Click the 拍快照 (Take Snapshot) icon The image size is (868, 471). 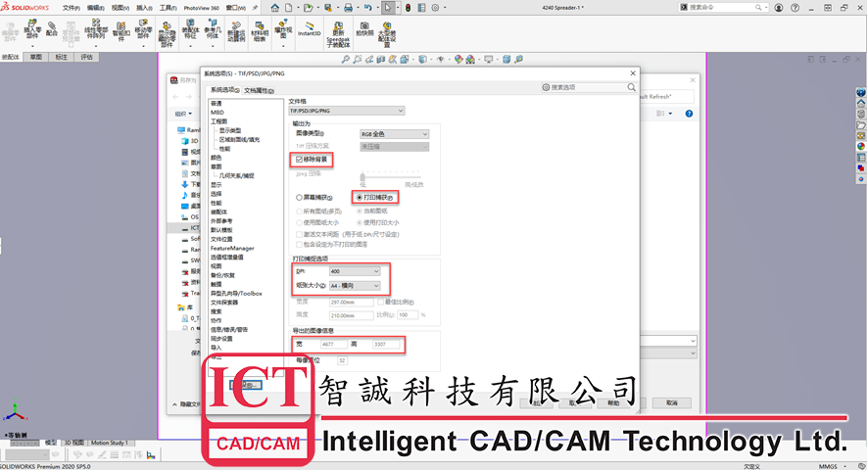(364, 29)
